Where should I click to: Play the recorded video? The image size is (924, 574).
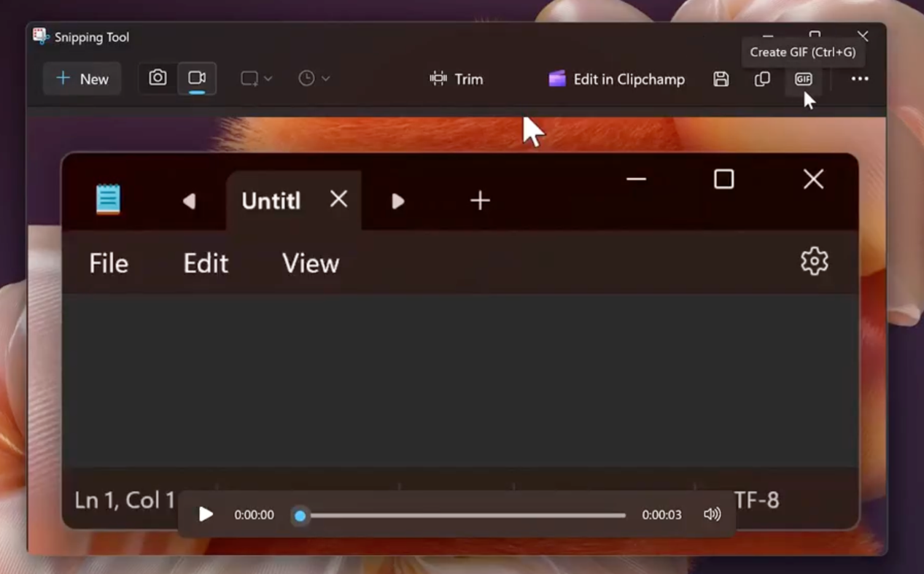pyautogui.click(x=206, y=514)
